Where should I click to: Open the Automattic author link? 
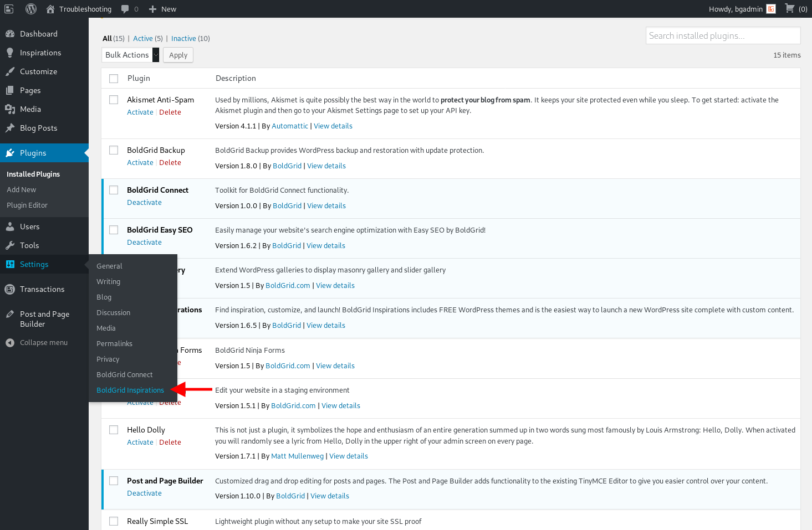click(x=290, y=126)
